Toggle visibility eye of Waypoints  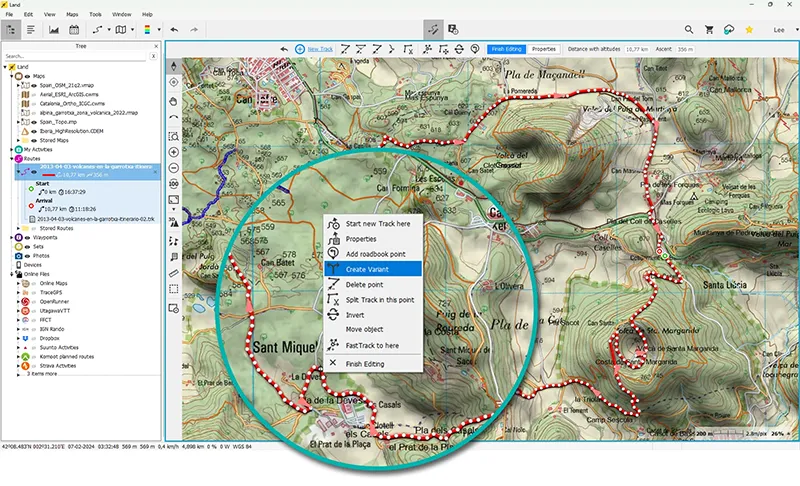click(x=26, y=237)
